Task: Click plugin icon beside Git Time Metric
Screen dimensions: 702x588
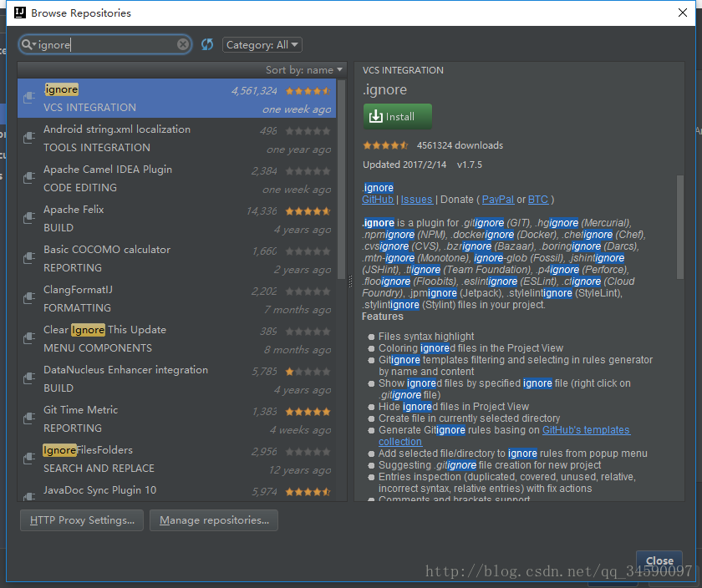Action: coord(29,418)
